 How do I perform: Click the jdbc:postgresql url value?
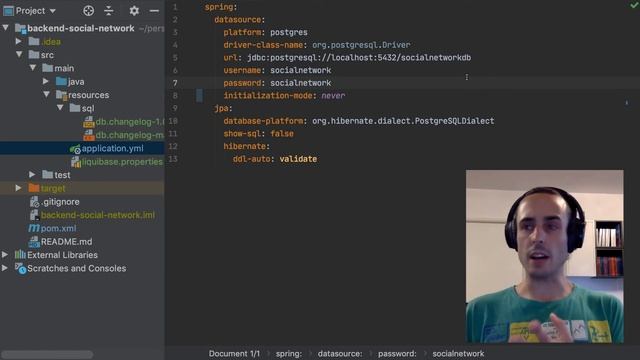(359, 58)
